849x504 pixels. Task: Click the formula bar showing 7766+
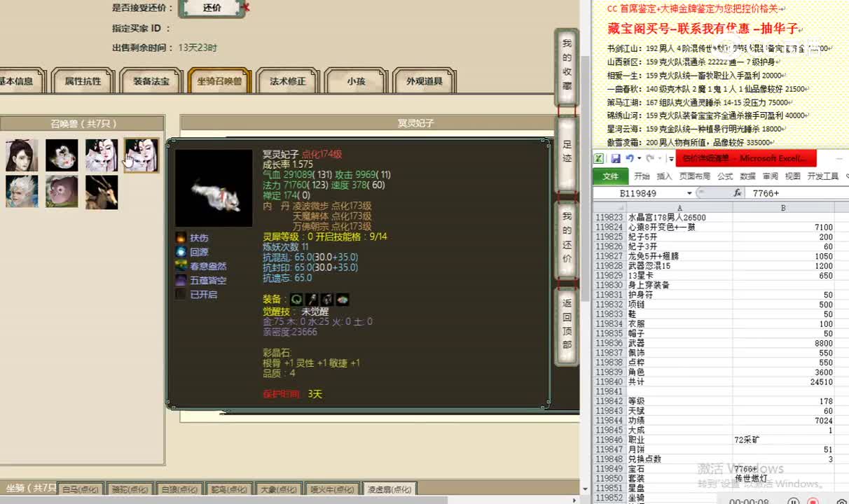[796, 193]
